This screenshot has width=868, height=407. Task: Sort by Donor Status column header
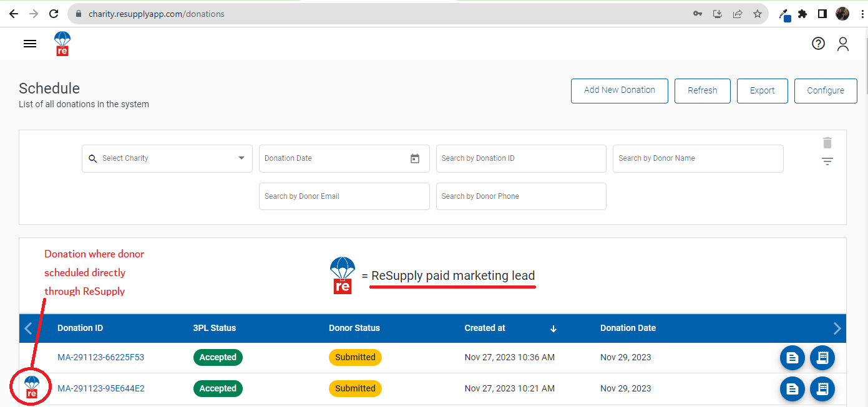[x=354, y=328]
